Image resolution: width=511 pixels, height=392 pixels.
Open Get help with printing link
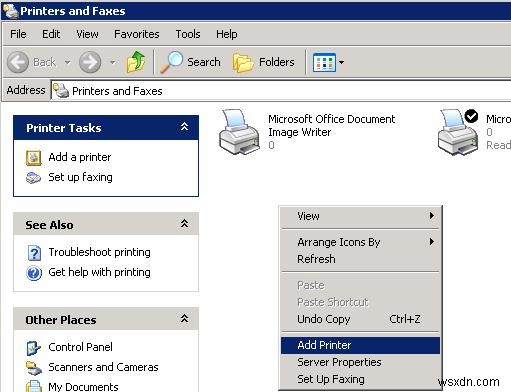(x=99, y=272)
